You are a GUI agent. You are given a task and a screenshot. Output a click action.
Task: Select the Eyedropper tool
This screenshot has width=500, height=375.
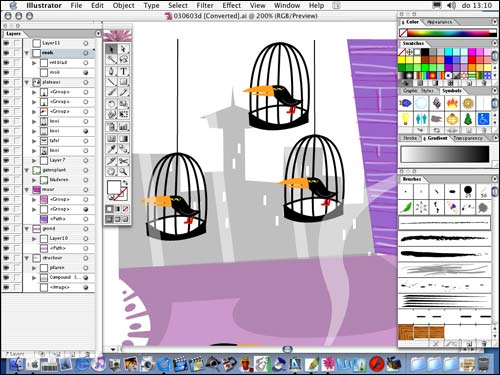pos(112,149)
